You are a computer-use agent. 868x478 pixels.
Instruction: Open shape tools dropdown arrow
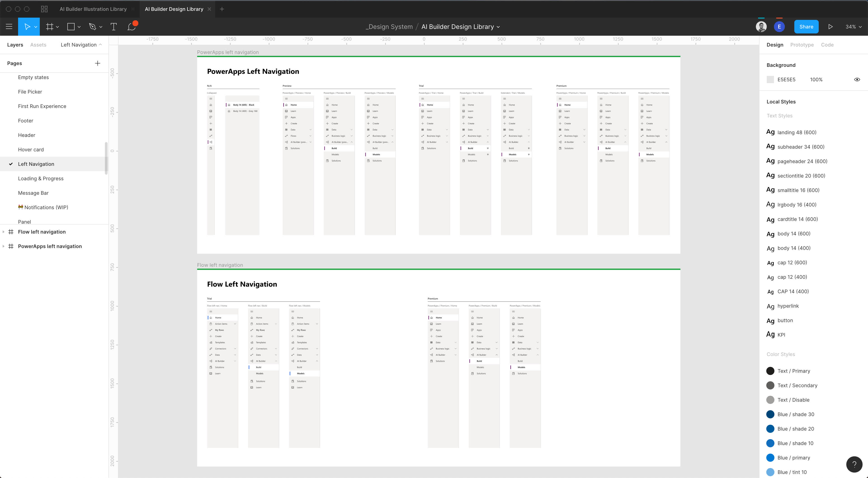pyautogui.click(x=79, y=27)
